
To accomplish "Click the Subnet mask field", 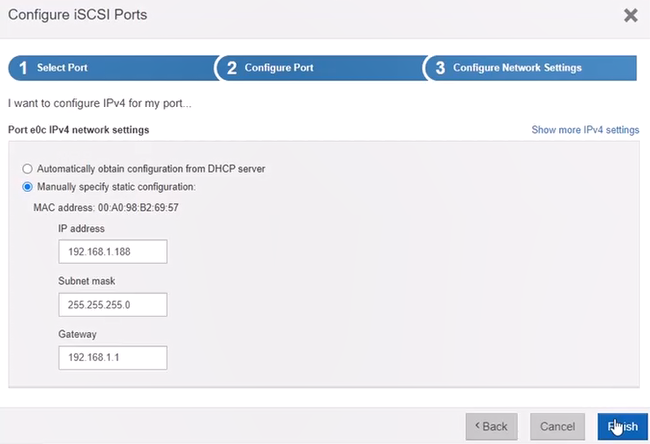I will 113,305.
